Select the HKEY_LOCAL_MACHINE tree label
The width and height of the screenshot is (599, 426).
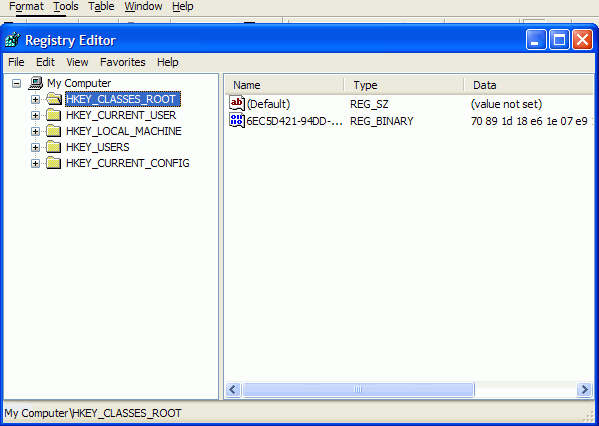[124, 131]
